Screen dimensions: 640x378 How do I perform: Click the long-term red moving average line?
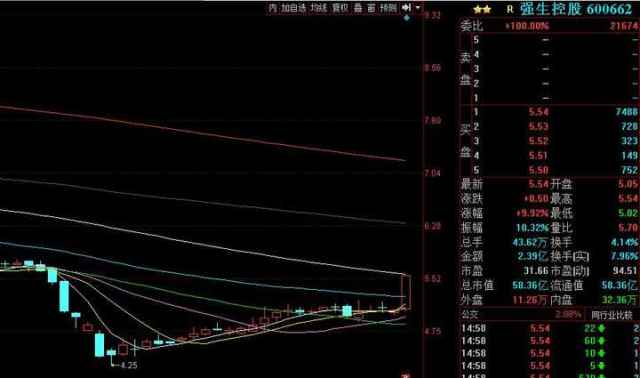pos(204,134)
